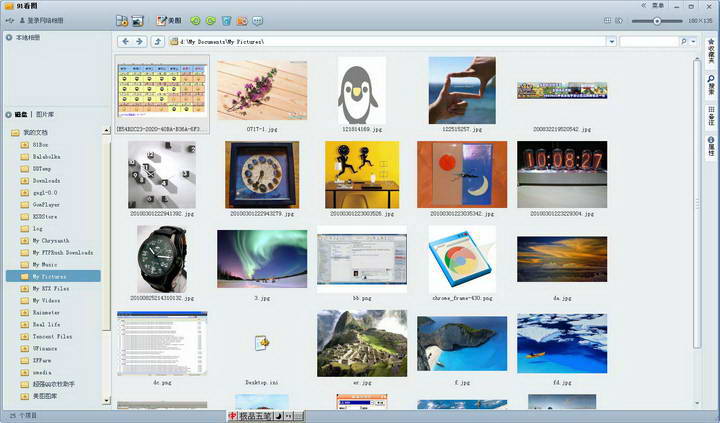Click the 极品五笔 input method bar

point(255,416)
